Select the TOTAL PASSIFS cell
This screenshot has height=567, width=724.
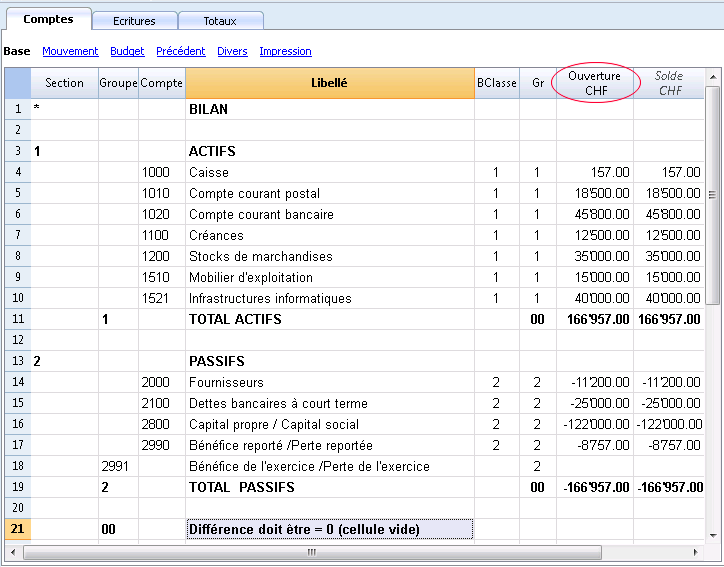[330, 487]
